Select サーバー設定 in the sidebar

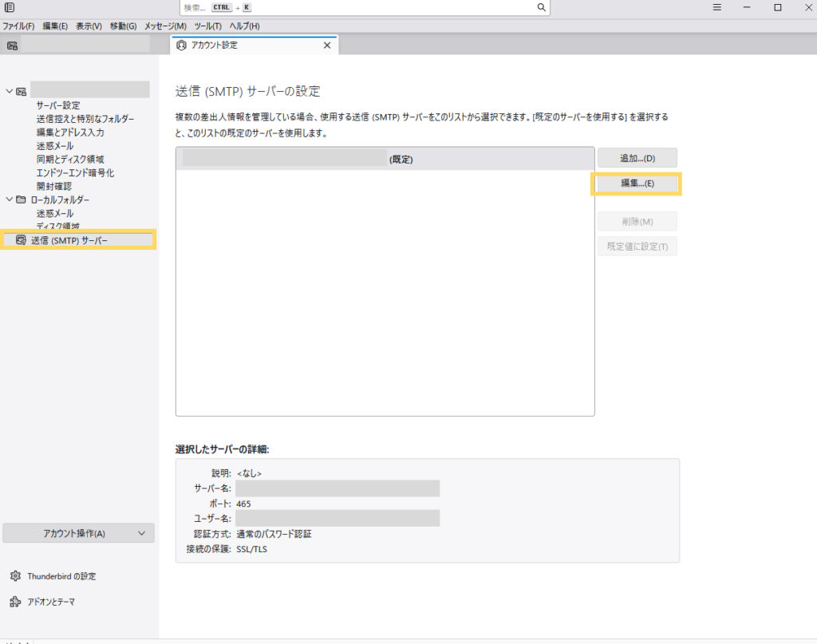point(57,105)
